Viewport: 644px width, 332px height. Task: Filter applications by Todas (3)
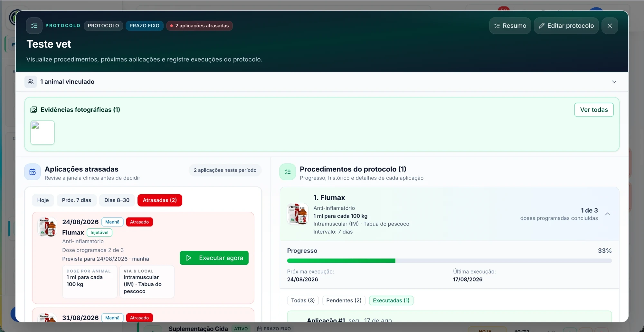pos(303,300)
